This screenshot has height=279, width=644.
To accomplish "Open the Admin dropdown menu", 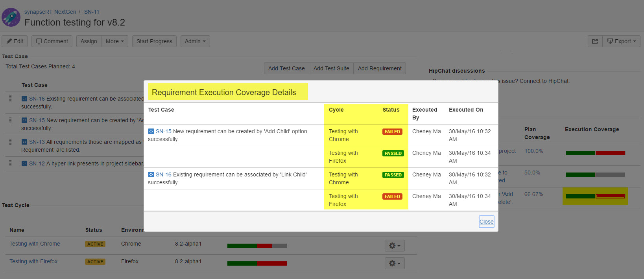I will [x=195, y=41].
